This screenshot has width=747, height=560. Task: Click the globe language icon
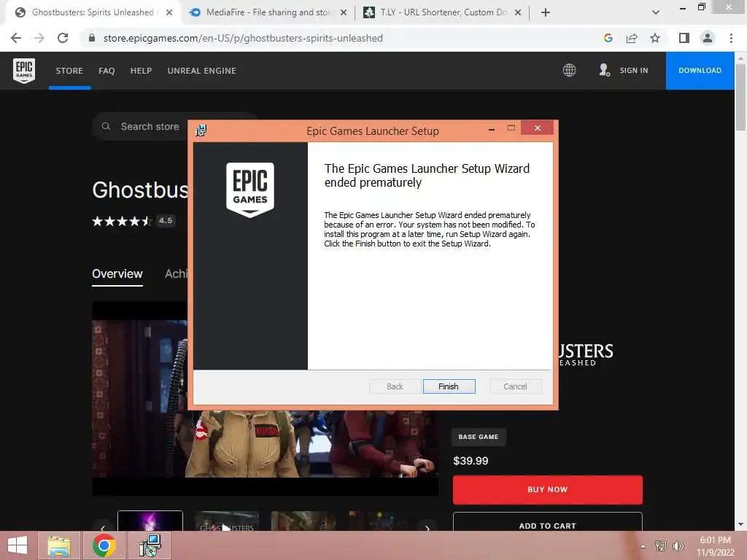[569, 70]
